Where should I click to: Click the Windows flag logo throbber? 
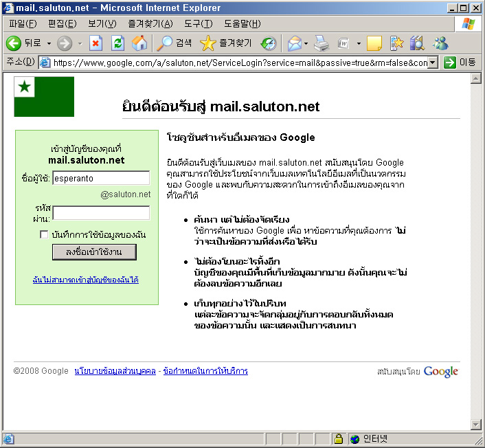(469, 24)
